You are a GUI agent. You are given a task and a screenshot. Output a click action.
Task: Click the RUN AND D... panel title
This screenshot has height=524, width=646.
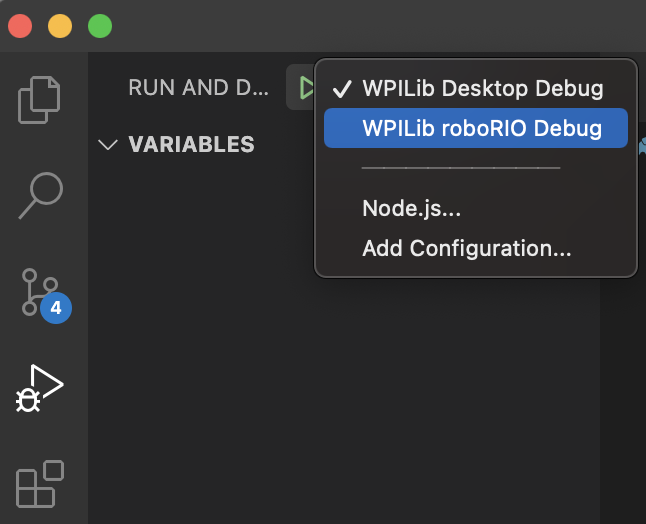(199, 87)
